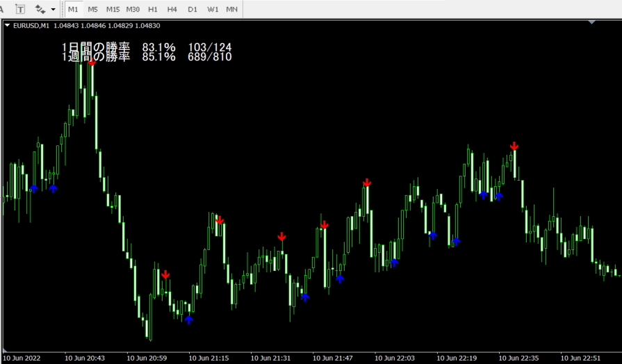Click the '10 Jun 22:19' time axis label

pyautogui.click(x=457, y=358)
